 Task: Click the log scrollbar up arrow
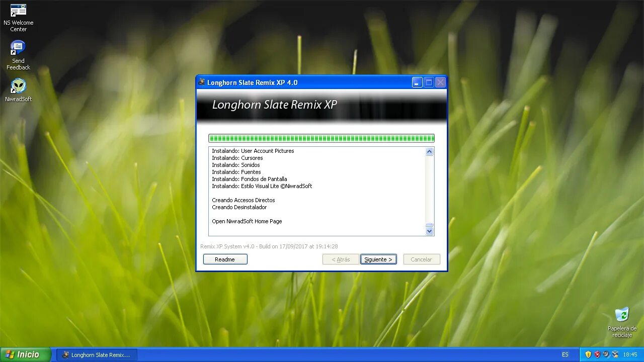click(x=429, y=151)
